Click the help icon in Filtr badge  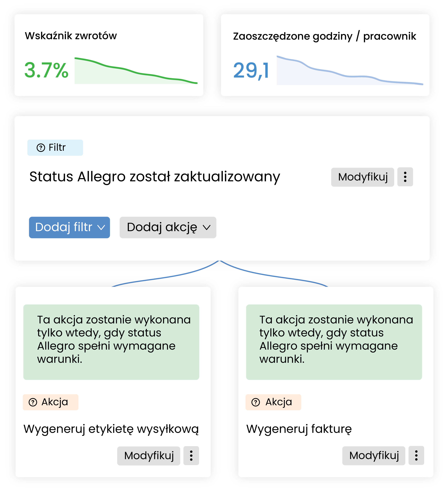[x=41, y=148]
